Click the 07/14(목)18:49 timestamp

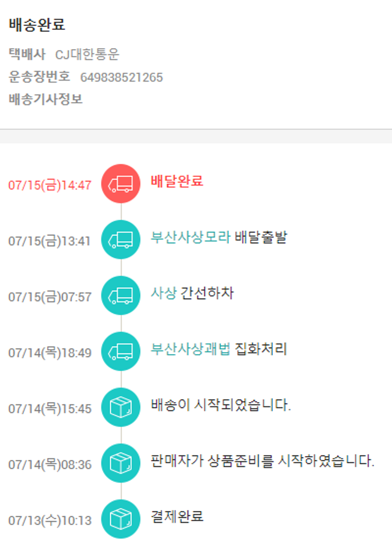(50, 353)
